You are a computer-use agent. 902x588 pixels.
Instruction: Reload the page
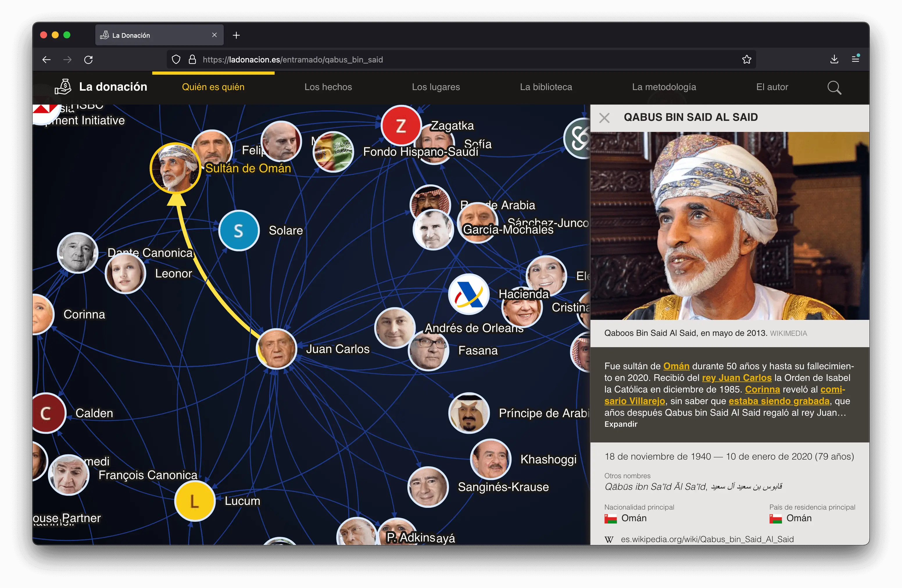click(x=88, y=60)
